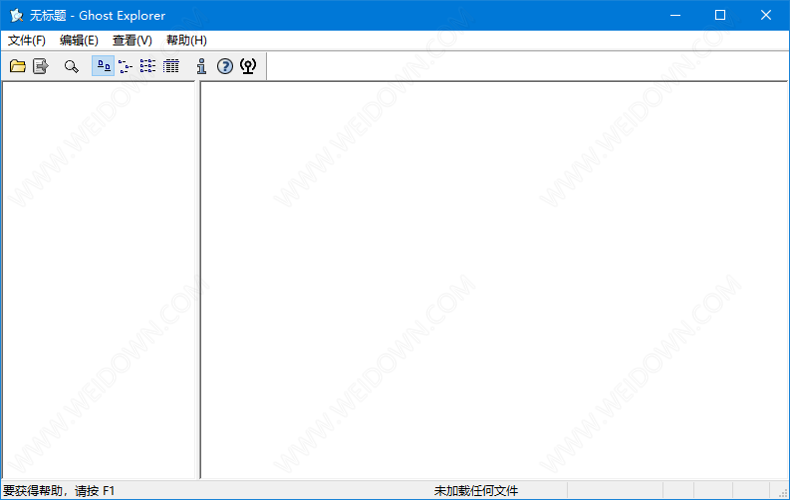Minimize the Ghost Explorer window

[x=675, y=16]
